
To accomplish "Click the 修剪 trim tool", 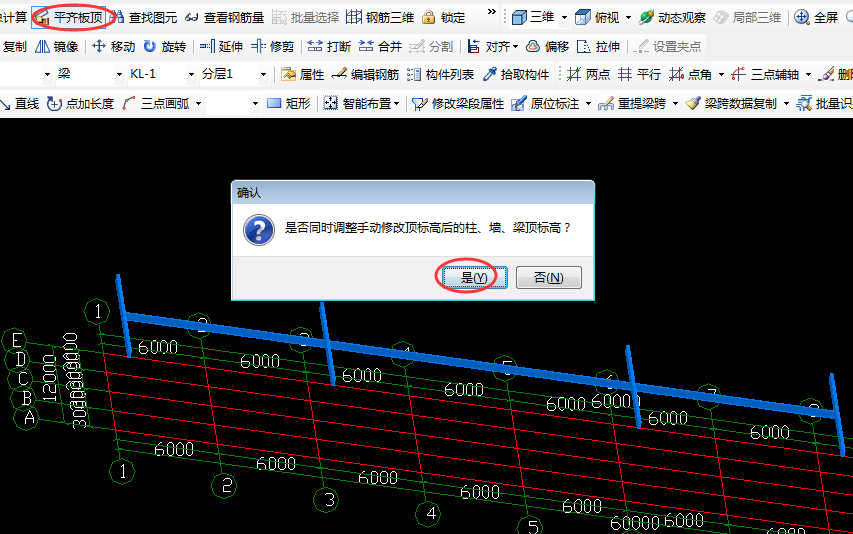I will [x=273, y=47].
